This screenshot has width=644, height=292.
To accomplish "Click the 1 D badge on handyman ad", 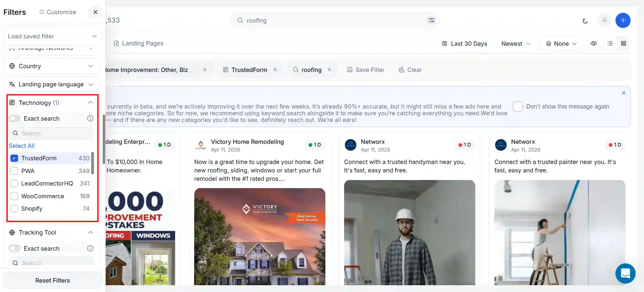I will click(x=465, y=145).
